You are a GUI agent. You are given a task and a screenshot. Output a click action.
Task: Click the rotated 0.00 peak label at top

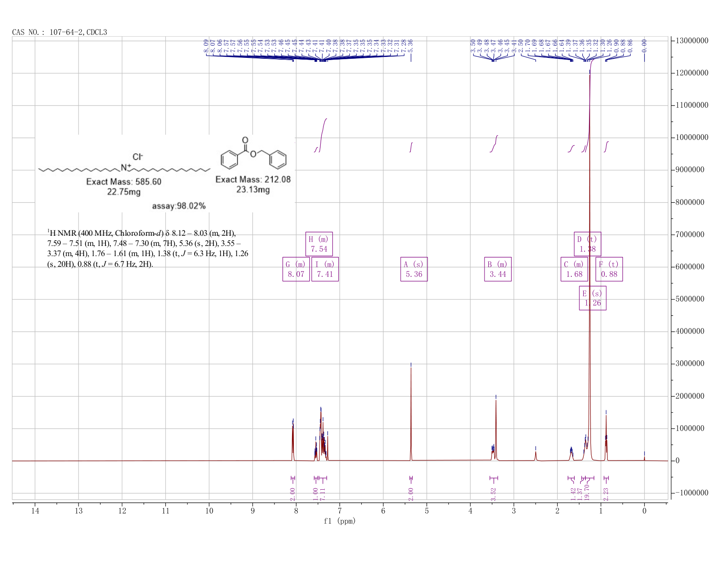(x=644, y=45)
